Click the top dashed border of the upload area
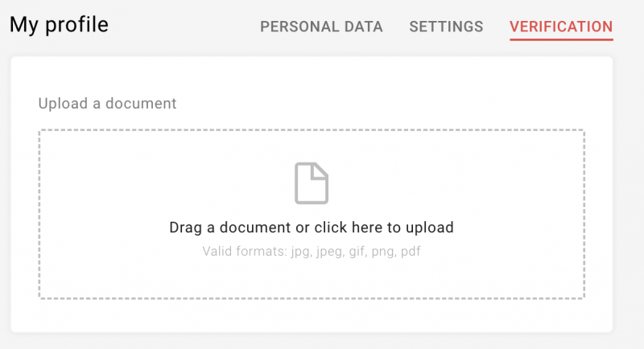 point(312,130)
